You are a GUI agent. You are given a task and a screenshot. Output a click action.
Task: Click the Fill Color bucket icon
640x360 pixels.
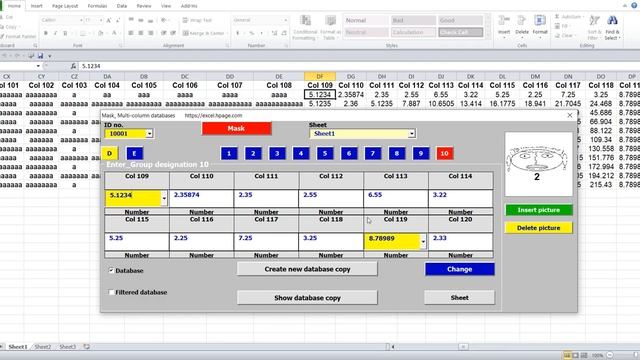[x=100, y=33]
